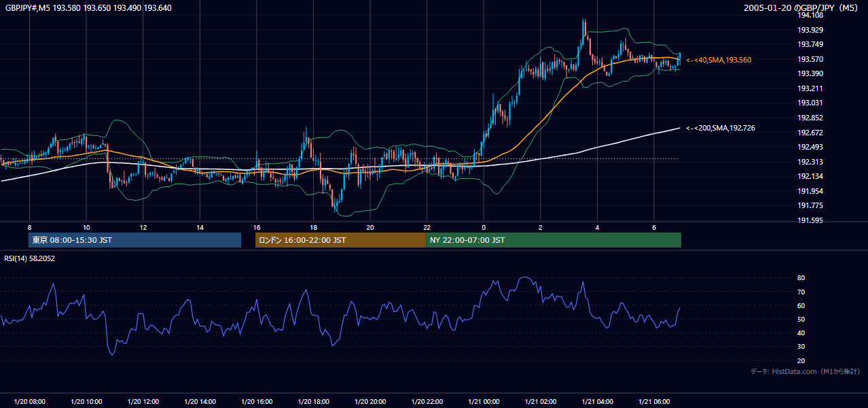Screen dimensions: 868x408
Task: Click price axis value 194.108
Action: (x=810, y=16)
